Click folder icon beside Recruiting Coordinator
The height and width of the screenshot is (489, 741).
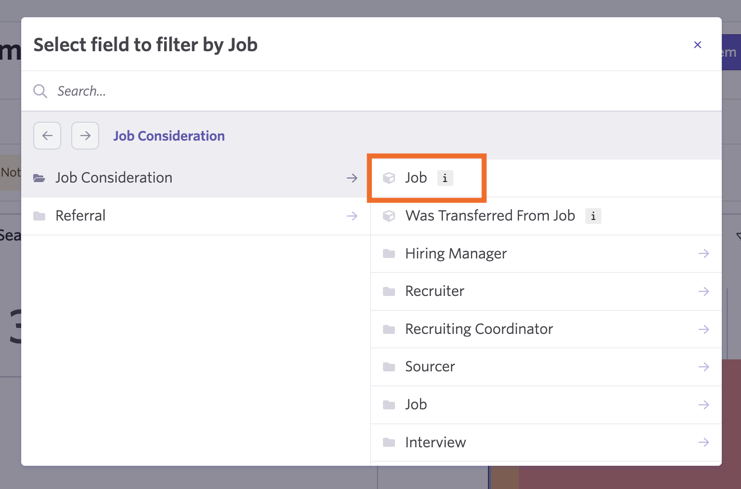coord(389,329)
